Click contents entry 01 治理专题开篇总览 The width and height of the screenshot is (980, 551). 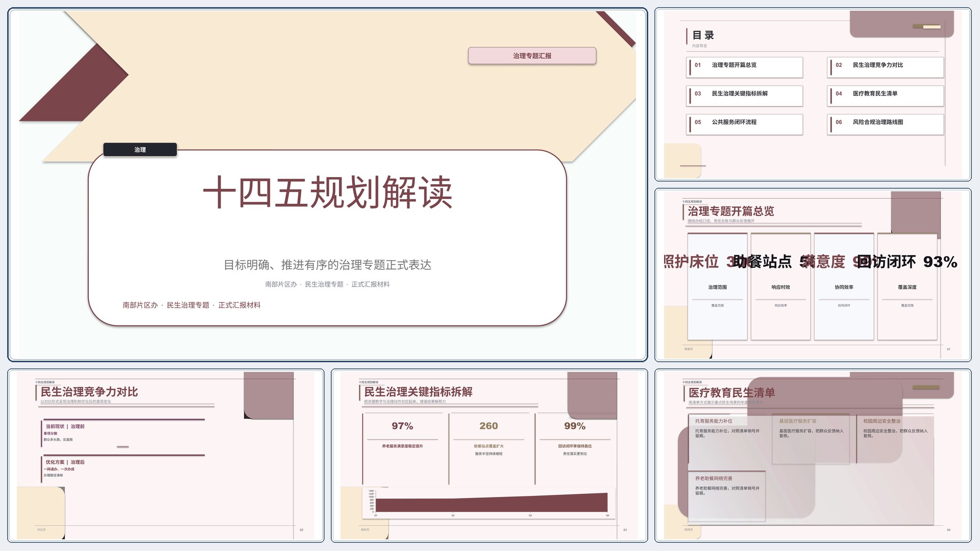[745, 67]
